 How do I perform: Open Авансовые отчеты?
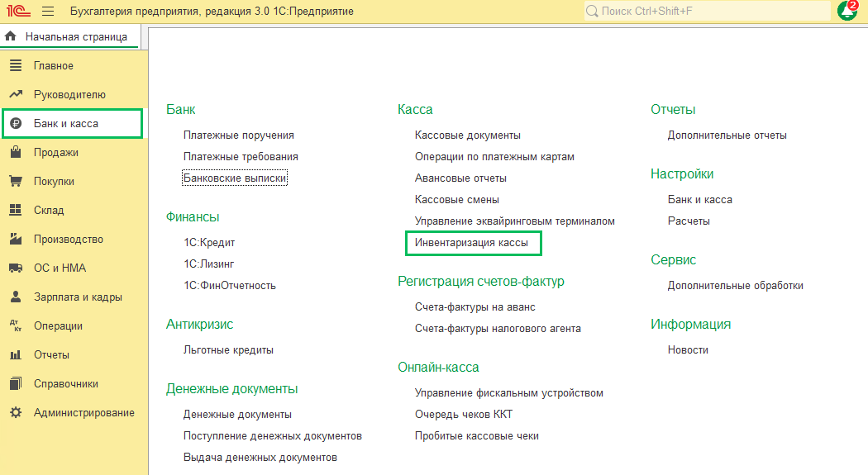point(460,178)
